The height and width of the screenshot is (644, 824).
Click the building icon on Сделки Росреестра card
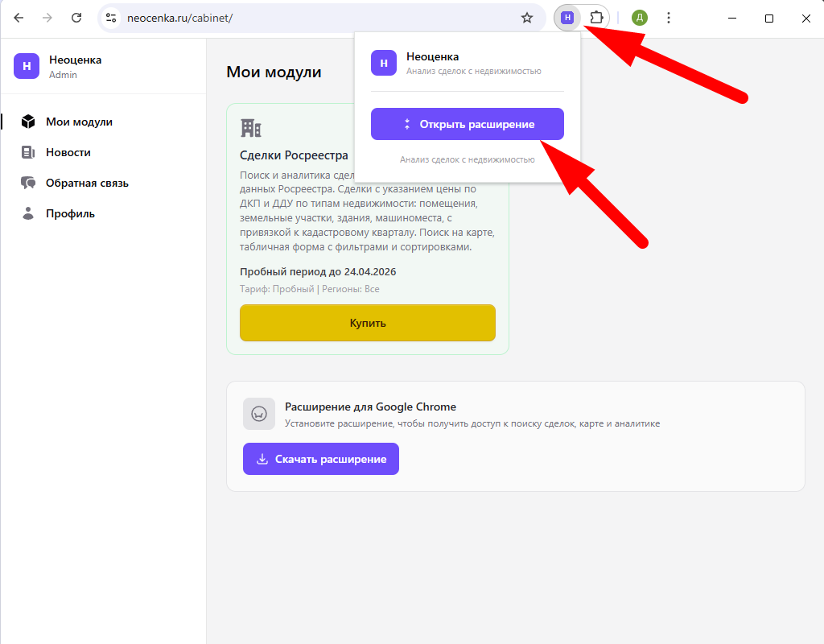pyautogui.click(x=251, y=128)
